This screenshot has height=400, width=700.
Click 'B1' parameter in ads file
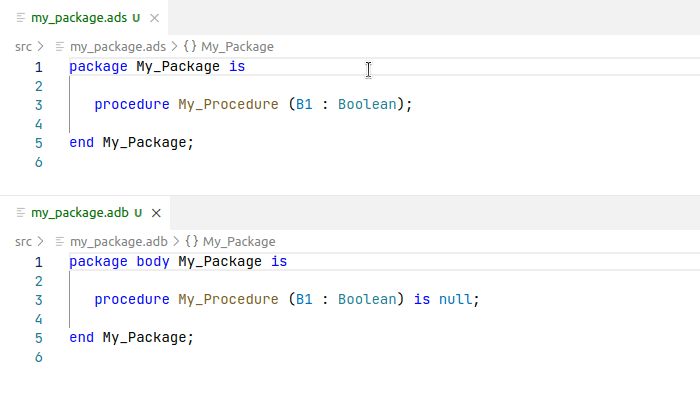click(x=304, y=104)
